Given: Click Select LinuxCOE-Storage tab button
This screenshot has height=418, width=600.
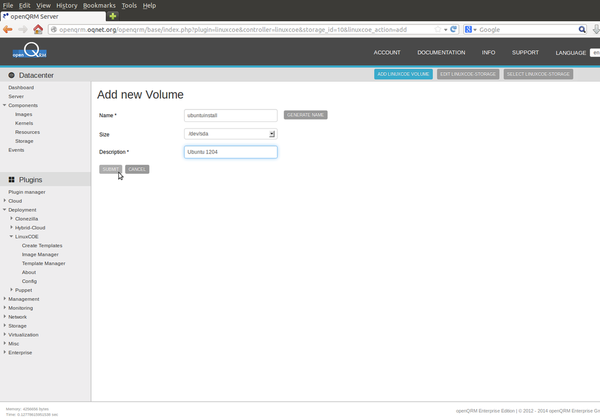Looking at the screenshot, I should click(x=538, y=74).
